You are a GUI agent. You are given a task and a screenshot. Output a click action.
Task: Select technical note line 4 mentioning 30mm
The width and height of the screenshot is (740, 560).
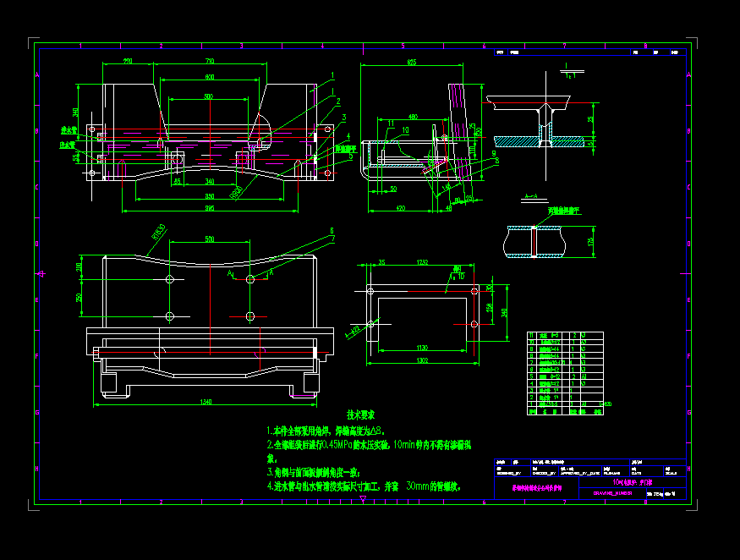pyautogui.click(x=364, y=486)
